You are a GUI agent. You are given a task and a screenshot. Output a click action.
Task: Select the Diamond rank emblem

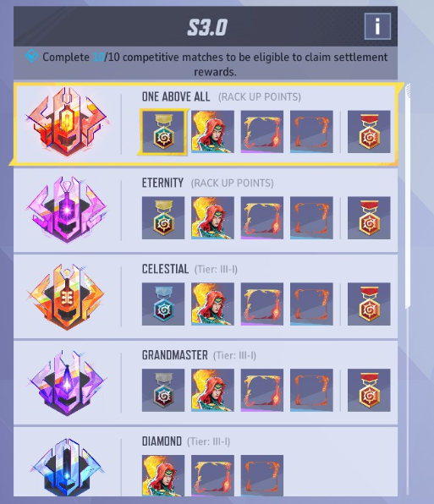(67, 467)
